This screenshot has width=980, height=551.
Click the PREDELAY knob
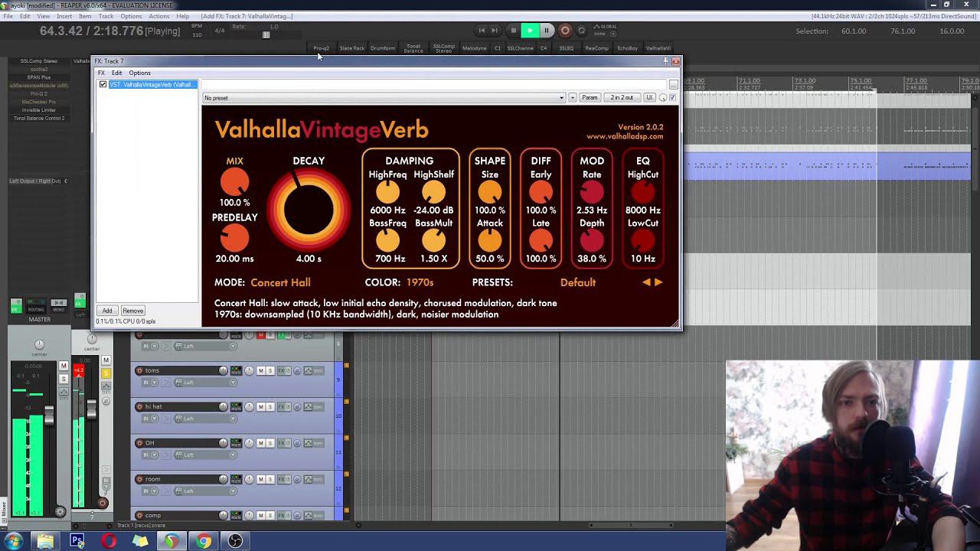(x=235, y=239)
